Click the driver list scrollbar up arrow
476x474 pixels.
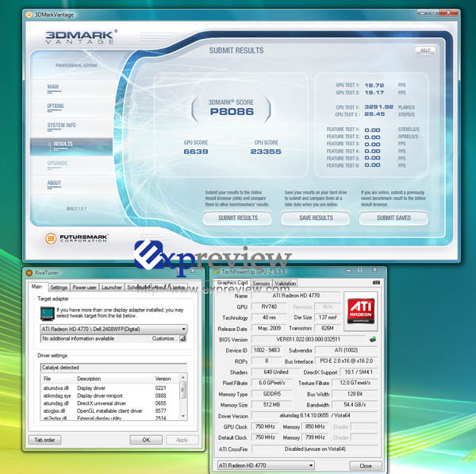click(x=182, y=377)
